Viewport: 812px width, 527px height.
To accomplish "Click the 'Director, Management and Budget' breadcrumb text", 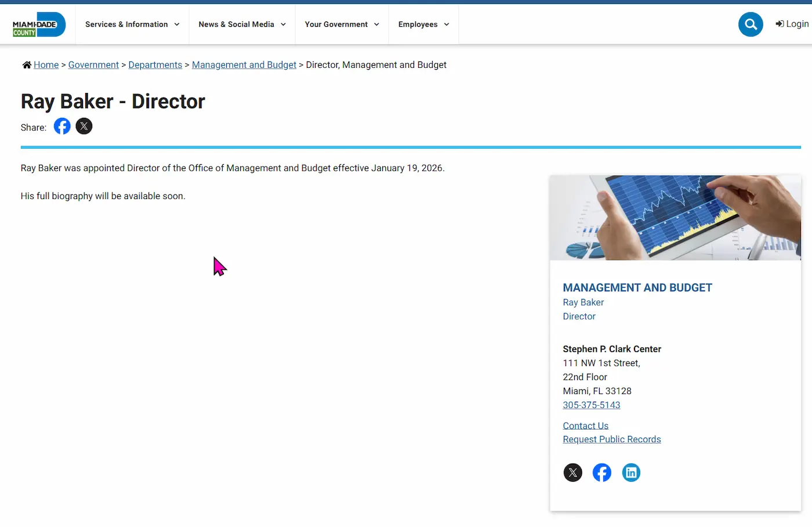I will tap(376, 65).
